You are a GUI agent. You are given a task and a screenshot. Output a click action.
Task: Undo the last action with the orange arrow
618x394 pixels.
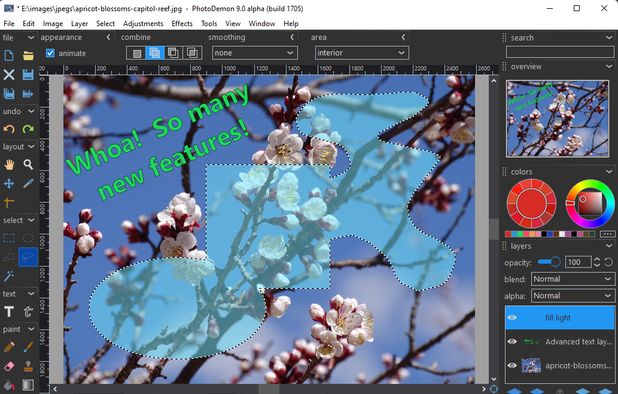click(x=9, y=129)
